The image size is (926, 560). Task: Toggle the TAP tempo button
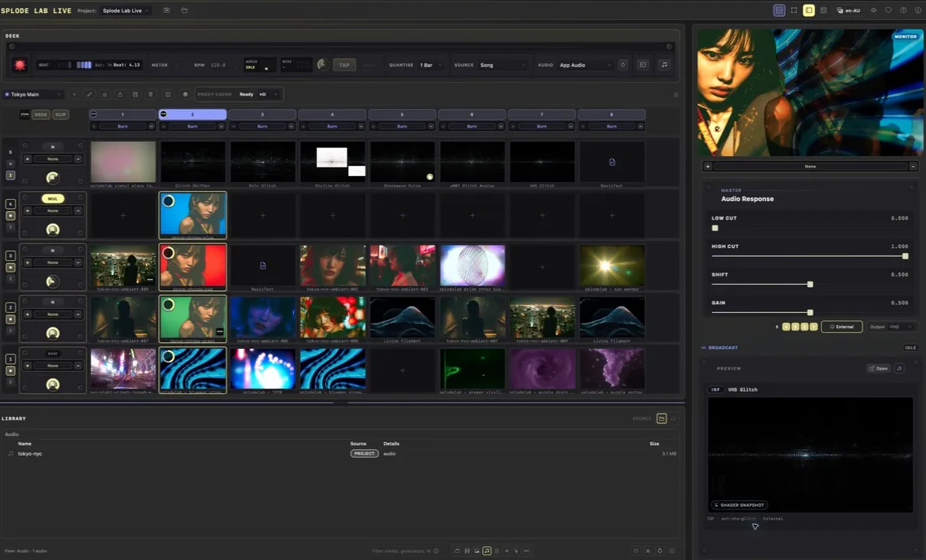(344, 65)
